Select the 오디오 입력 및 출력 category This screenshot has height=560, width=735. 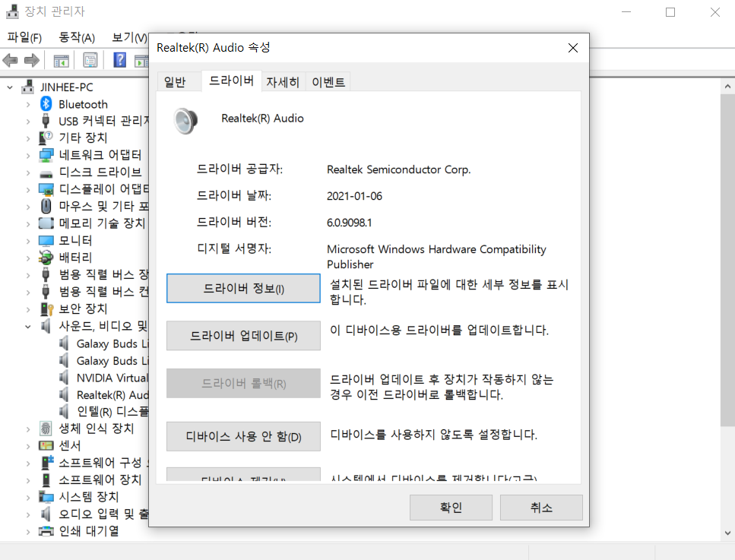point(103,514)
